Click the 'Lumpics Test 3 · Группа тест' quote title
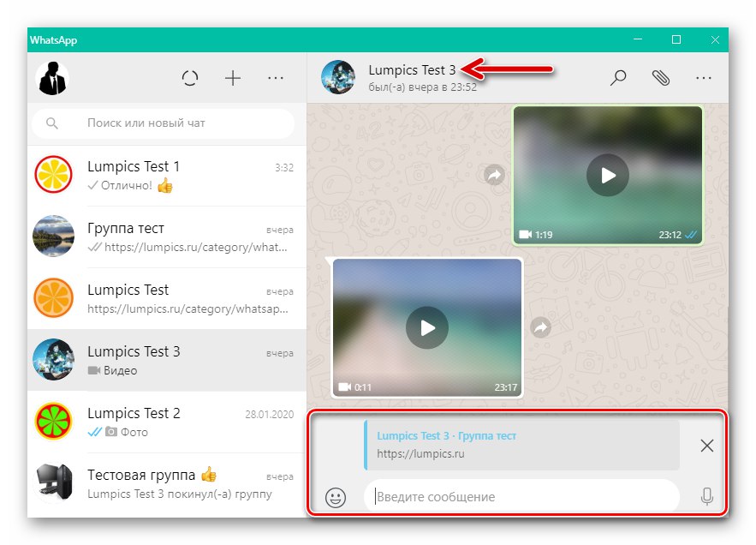The image size is (756, 545). click(446, 435)
